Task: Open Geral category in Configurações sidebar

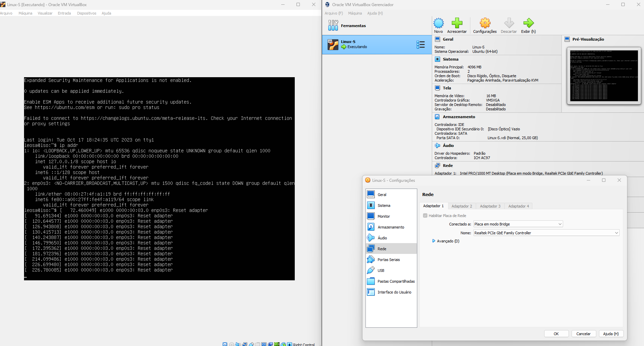Action: tap(391, 195)
